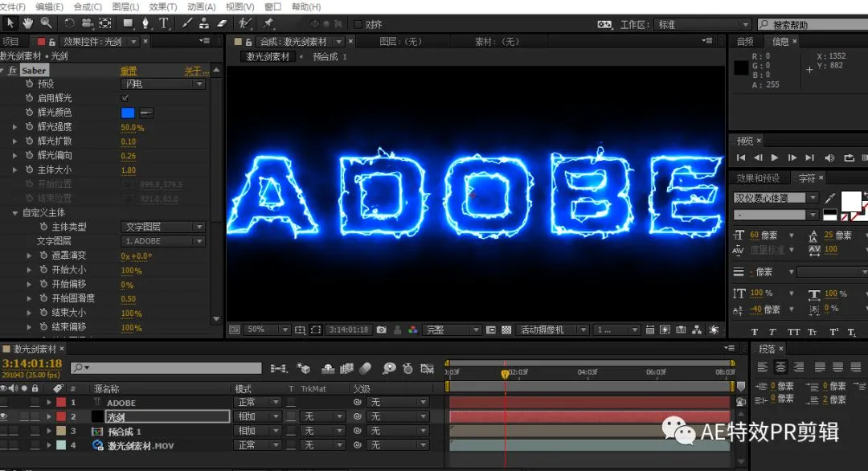Select the Zoom magnifier tool
Image resolution: width=868 pixels, height=471 pixels.
[46, 23]
